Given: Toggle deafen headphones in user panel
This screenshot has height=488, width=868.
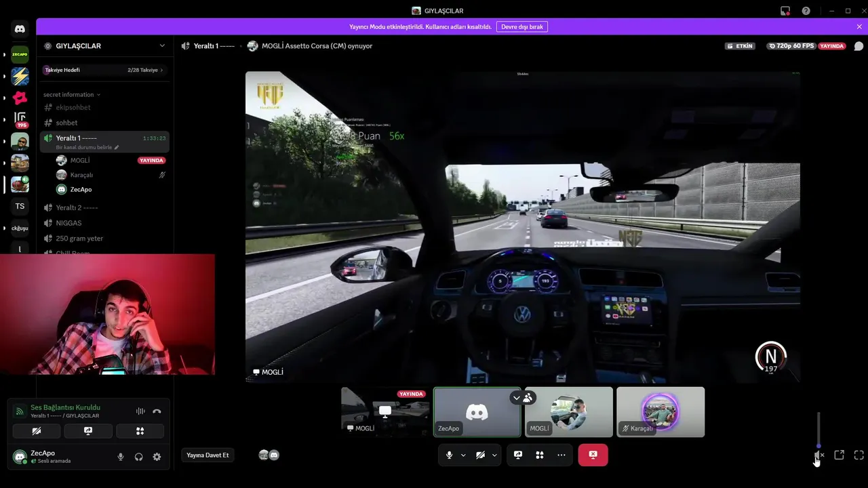Looking at the screenshot, I should tap(139, 457).
